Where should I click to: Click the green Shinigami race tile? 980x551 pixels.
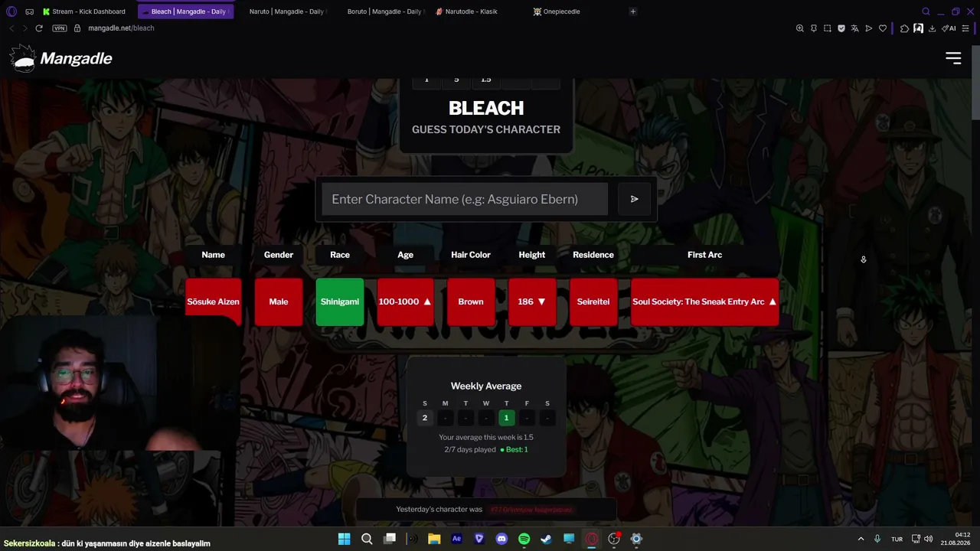click(340, 302)
